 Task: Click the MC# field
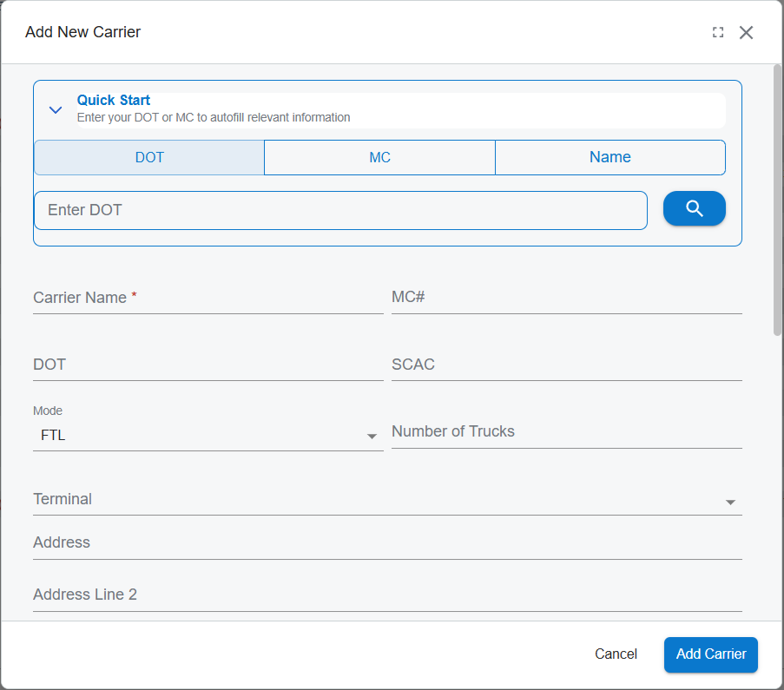point(566,298)
